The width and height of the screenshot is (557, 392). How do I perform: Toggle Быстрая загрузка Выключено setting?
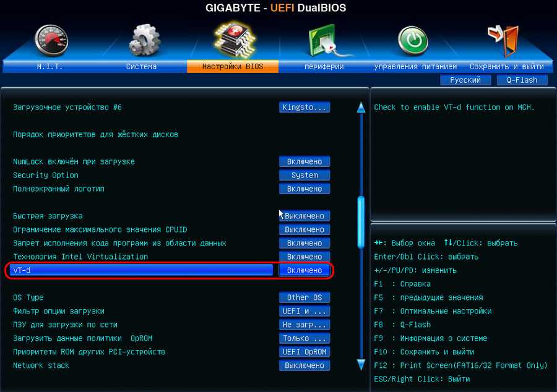pyautogui.click(x=304, y=216)
